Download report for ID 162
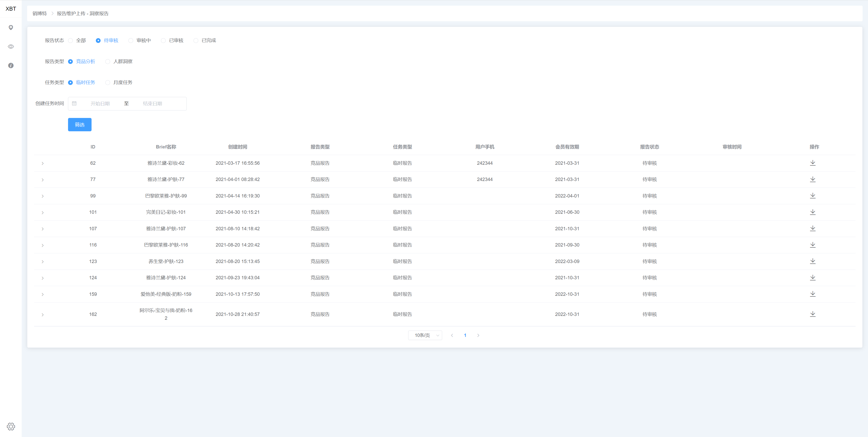This screenshot has width=868, height=437. 812,314
